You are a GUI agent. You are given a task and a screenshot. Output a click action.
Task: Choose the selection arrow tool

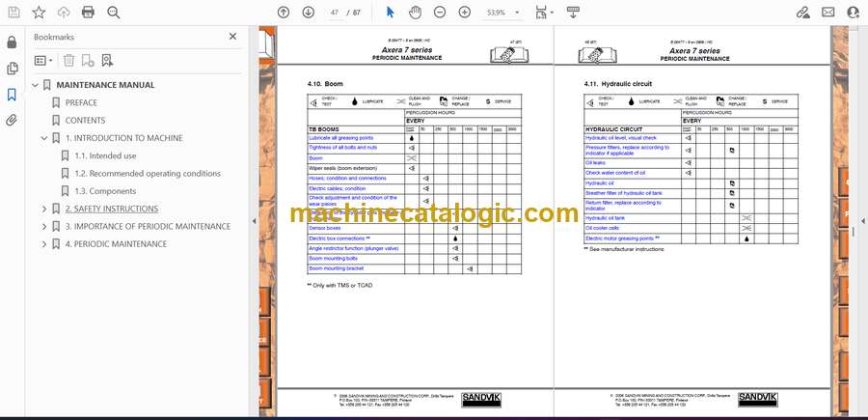(391, 13)
